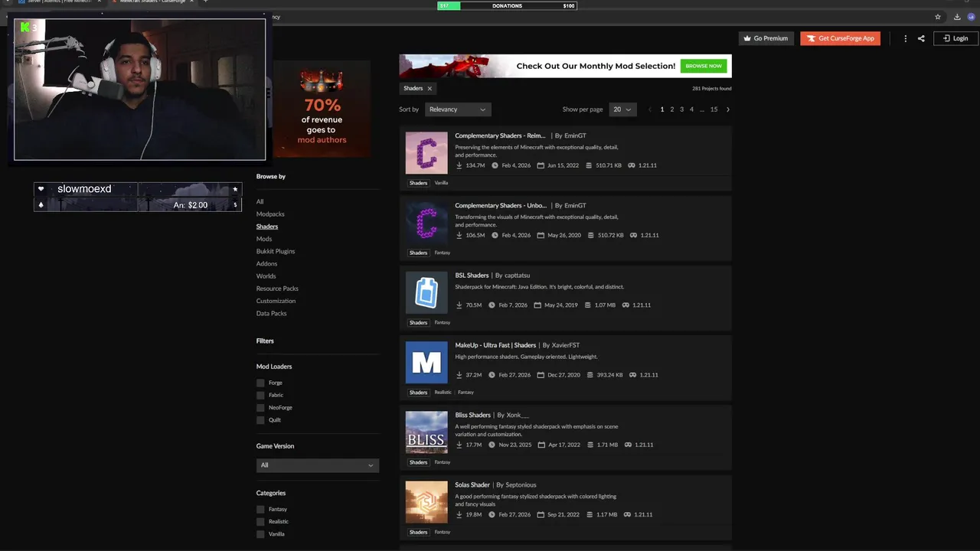
Task: Open MakeUp Ultra Fast project icon
Action: [x=426, y=362]
